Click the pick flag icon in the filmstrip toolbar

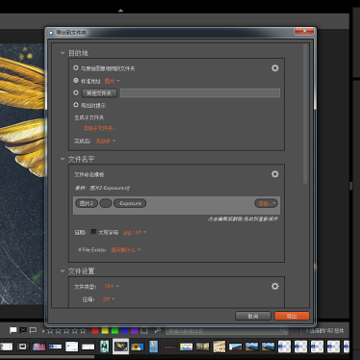pos(13,330)
